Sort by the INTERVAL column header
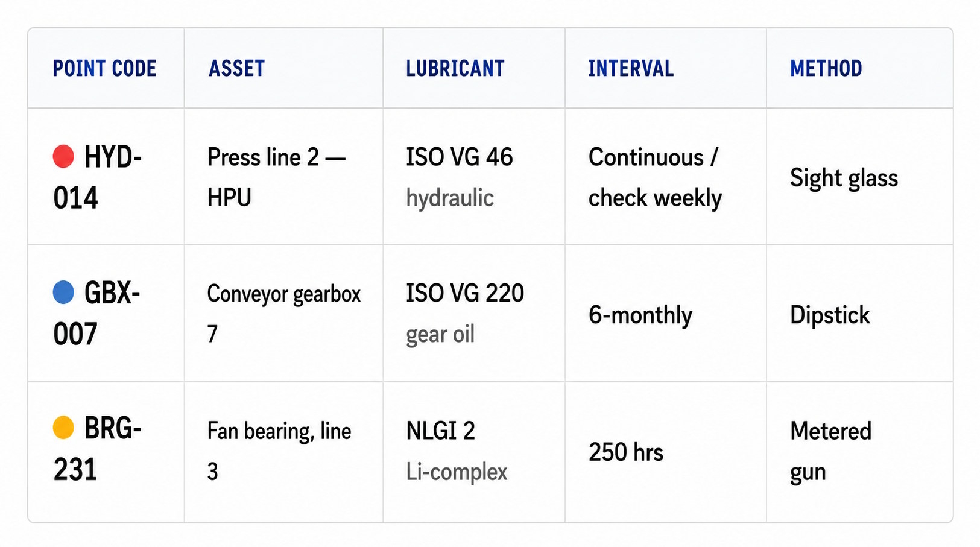Screen dimensions: 980x547 point(631,68)
